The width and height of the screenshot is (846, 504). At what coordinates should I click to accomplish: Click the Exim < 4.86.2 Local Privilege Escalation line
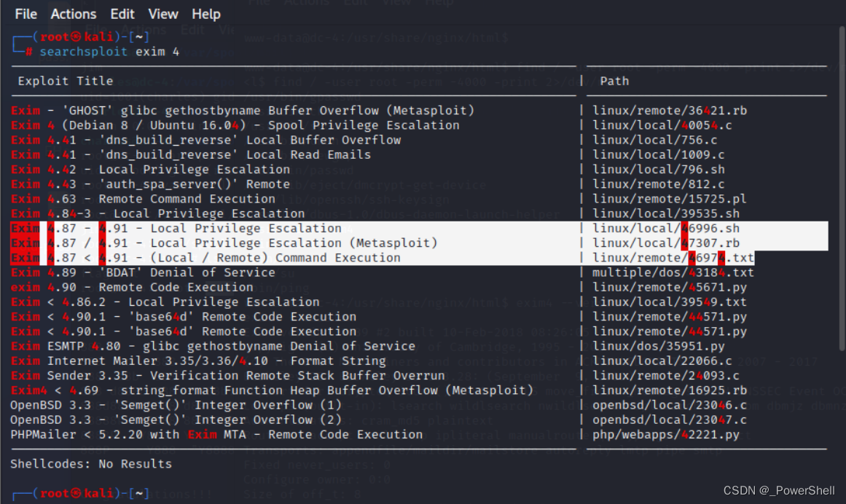pyautogui.click(x=165, y=302)
